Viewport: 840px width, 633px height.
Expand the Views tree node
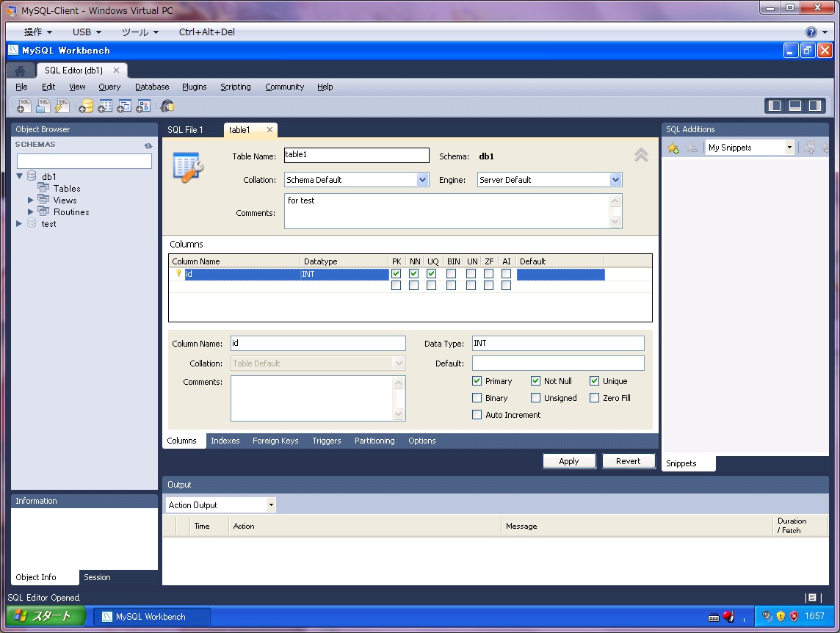click(x=31, y=200)
